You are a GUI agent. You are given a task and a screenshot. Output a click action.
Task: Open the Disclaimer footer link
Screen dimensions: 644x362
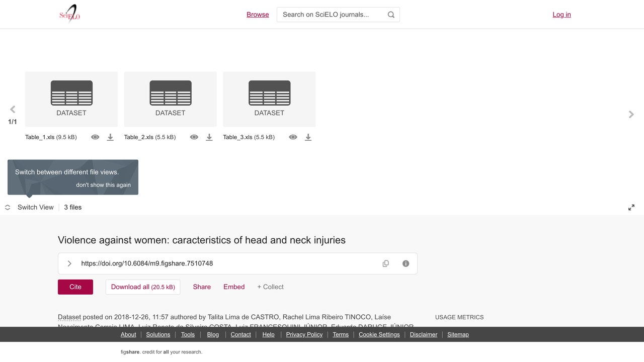click(424, 334)
